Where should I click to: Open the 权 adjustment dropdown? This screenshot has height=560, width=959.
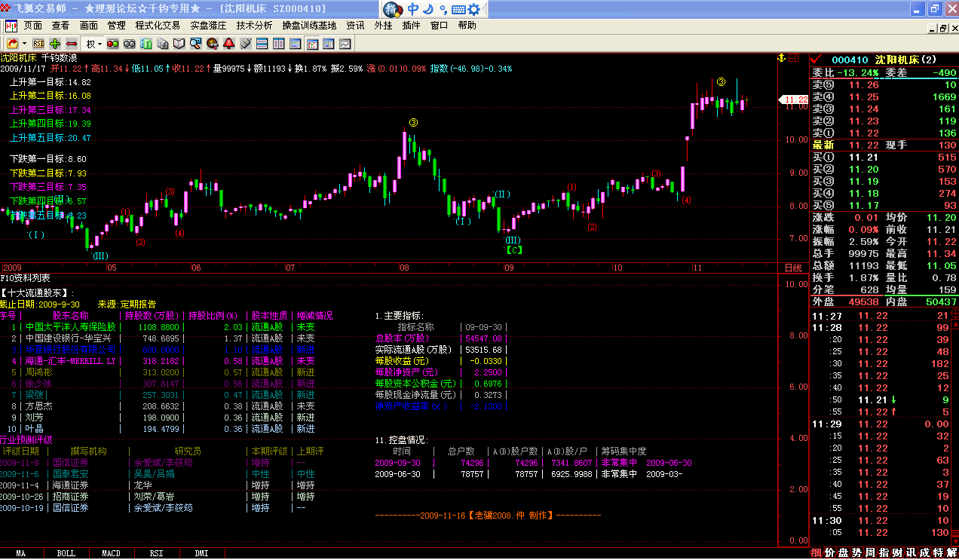point(93,44)
